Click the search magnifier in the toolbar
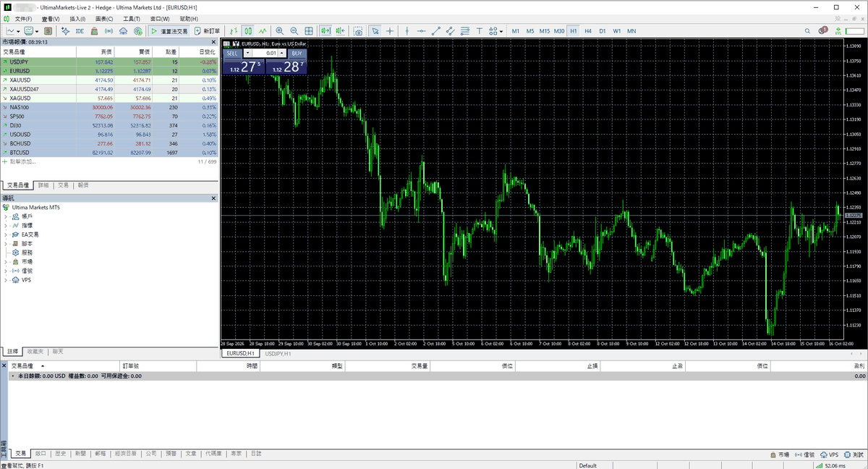 (x=808, y=31)
